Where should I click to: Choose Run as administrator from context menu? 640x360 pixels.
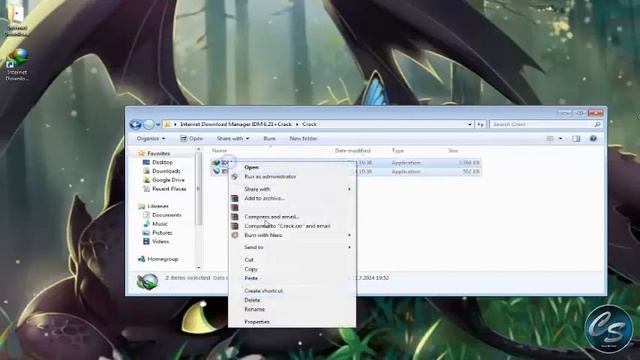tap(270, 177)
